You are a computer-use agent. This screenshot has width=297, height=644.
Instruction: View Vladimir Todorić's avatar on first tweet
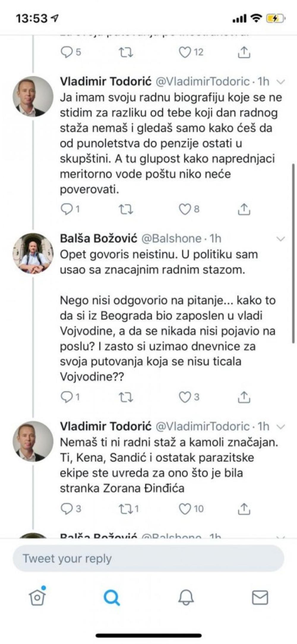[33, 96]
